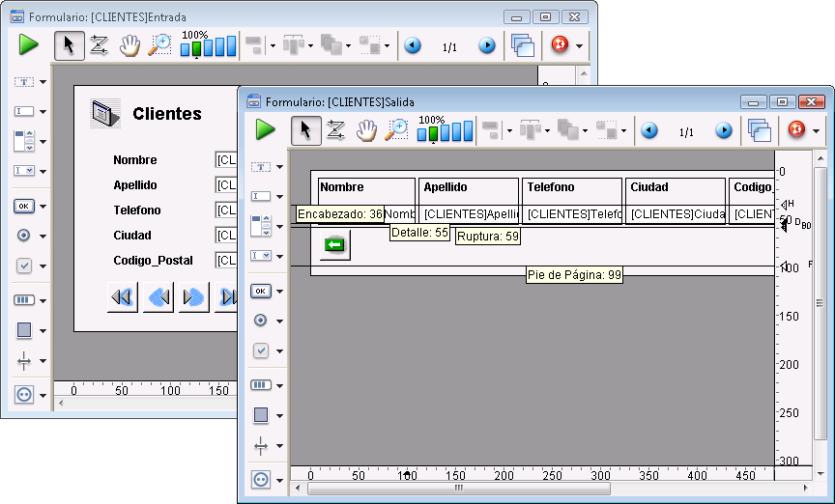
Task: Go to previous page in Entrada window
Action: 413,45
